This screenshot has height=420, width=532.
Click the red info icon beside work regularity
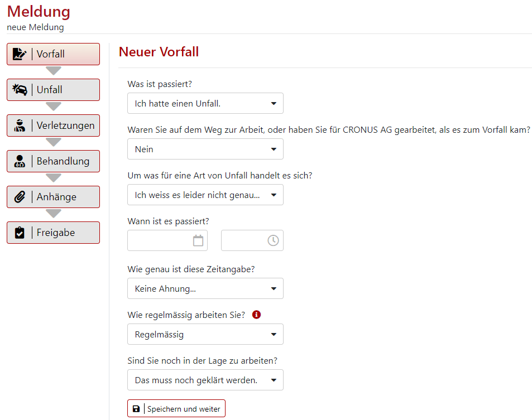pos(256,315)
